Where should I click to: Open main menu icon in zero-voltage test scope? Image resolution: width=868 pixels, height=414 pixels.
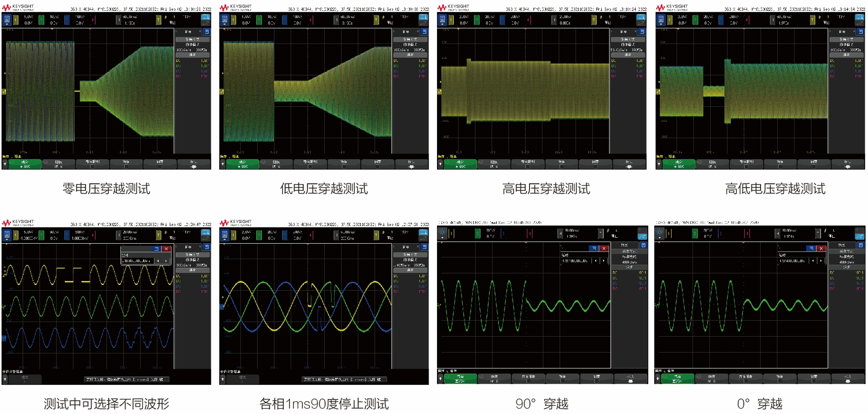[7, 19]
